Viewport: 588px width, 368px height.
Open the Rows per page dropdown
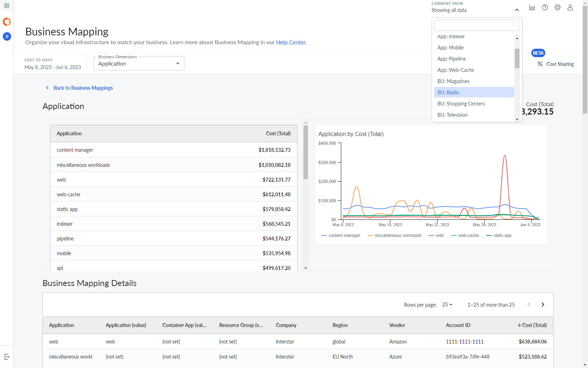coord(447,305)
